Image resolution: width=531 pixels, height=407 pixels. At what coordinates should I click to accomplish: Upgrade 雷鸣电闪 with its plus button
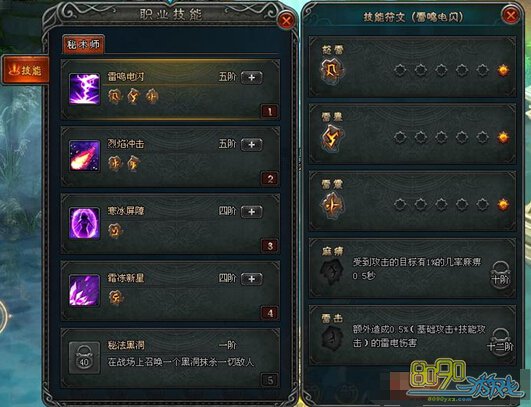tap(251, 78)
